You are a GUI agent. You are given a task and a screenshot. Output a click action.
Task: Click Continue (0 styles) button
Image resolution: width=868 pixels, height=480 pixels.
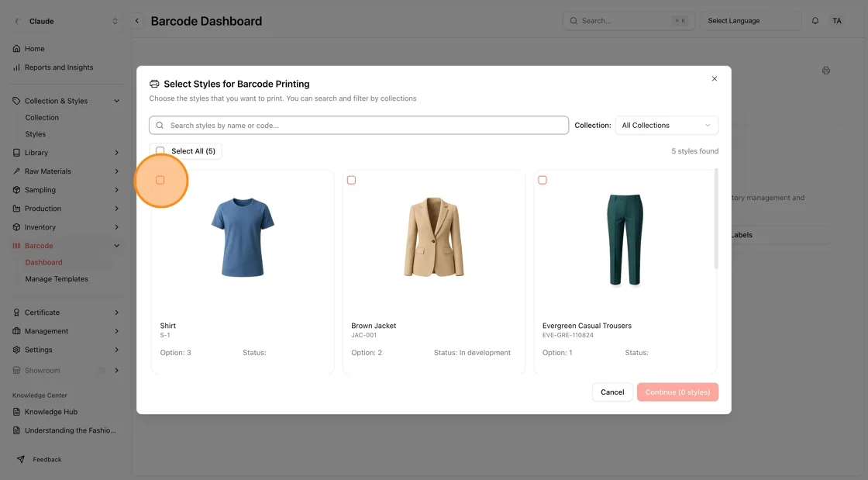(677, 392)
